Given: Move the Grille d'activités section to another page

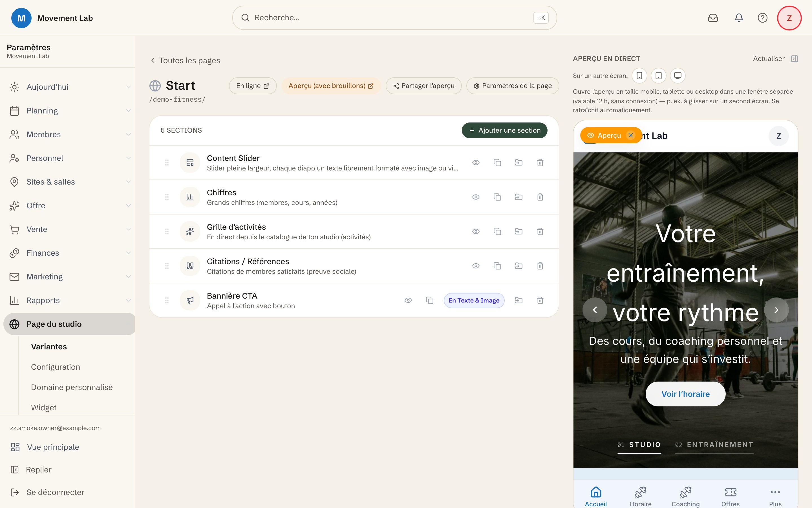Looking at the screenshot, I should [518, 231].
